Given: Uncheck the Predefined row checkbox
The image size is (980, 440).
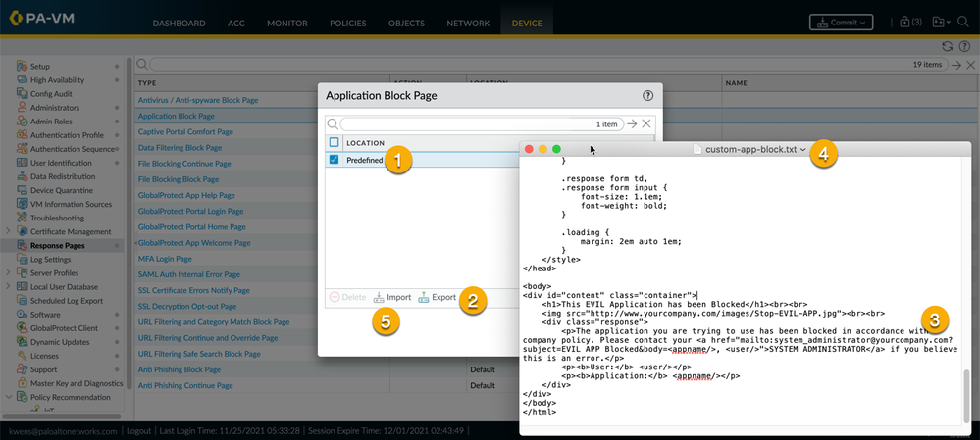Looking at the screenshot, I should tap(334, 160).
